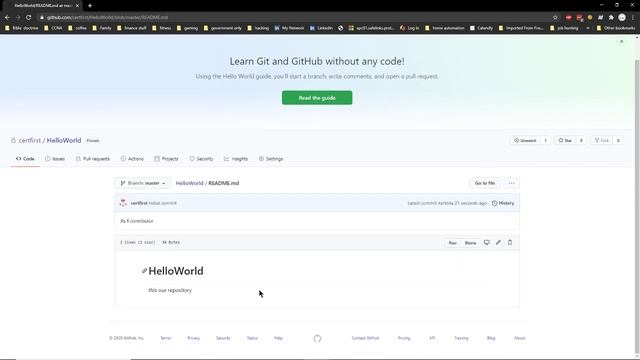
Task: Click the Read the guide button
Action: (317, 98)
